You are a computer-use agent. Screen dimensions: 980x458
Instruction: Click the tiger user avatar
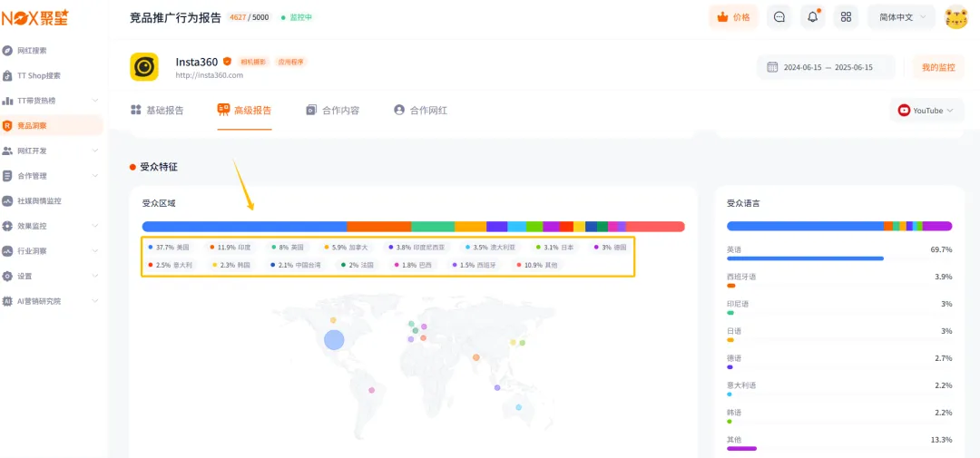955,17
